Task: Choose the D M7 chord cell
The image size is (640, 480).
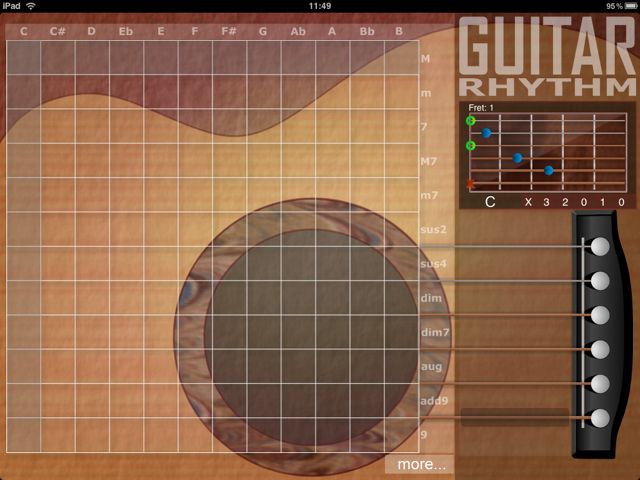Action: pyautogui.click(x=92, y=160)
